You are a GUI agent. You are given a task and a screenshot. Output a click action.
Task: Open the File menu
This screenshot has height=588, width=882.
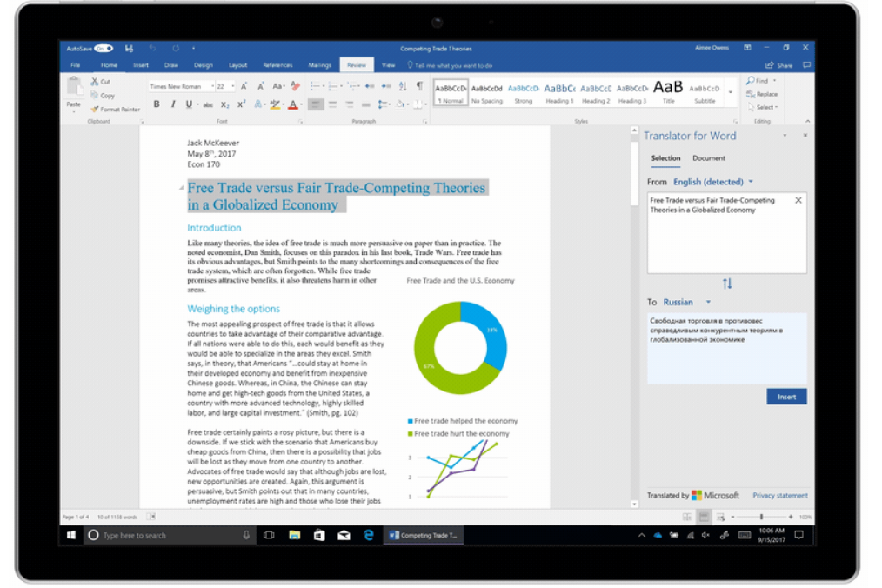tap(76, 65)
